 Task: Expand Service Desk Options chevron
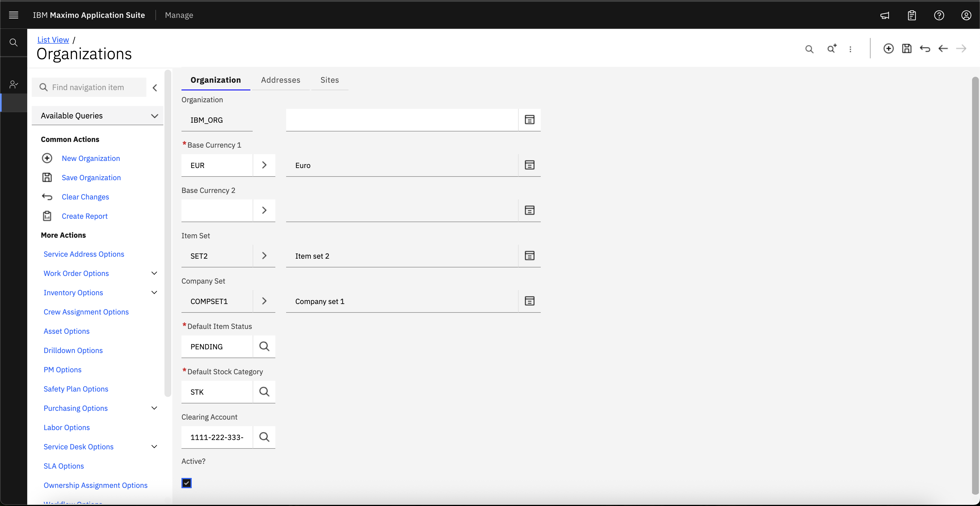click(x=154, y=447)
